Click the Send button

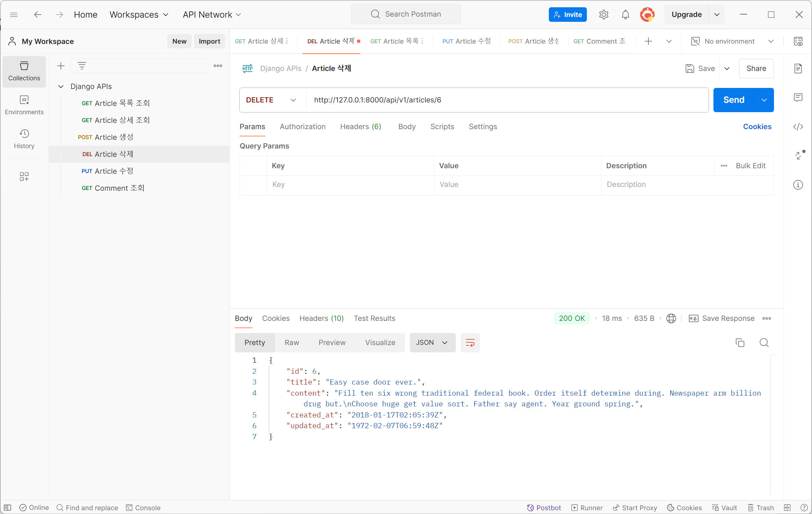click(734, 100)
